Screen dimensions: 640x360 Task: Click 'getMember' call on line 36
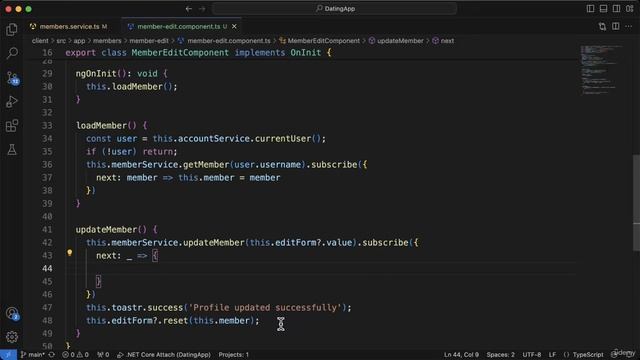pos(206,164)
